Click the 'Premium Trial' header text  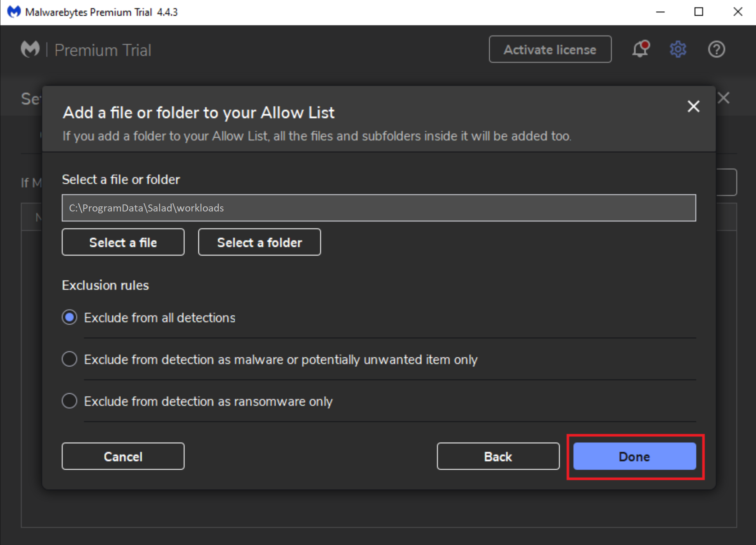103,50
